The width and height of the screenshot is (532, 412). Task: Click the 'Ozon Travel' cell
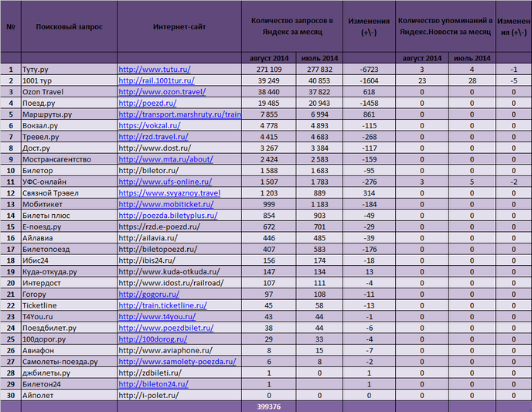pyautogui.click(x=70, y=92)
